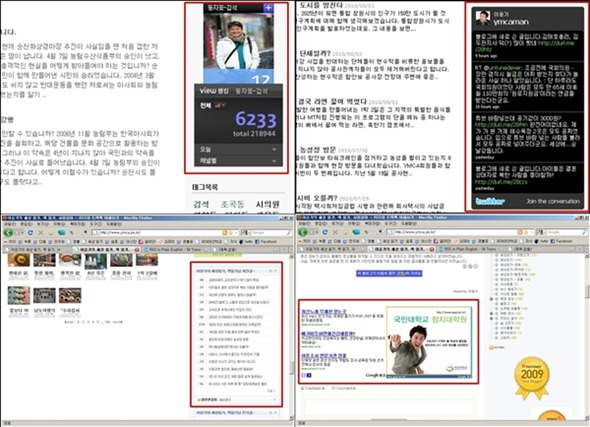Open the File menu in the food thumbnails Firefox window
This screenshot has width=590, height=427.
click(10, 224)
